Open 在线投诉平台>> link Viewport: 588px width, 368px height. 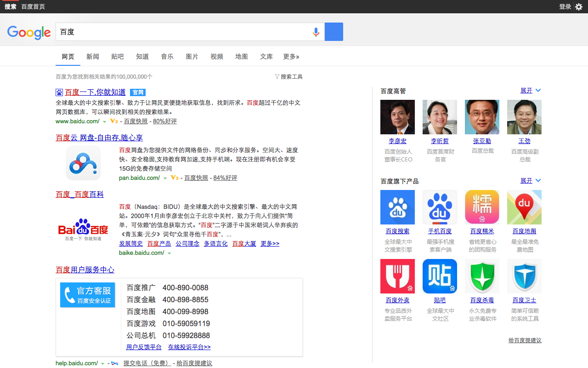(189, 347)
